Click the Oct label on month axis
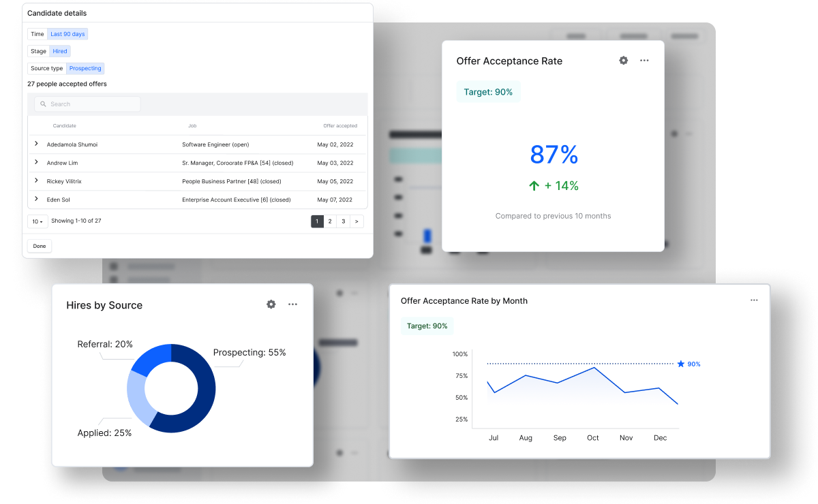 point(593,438)
